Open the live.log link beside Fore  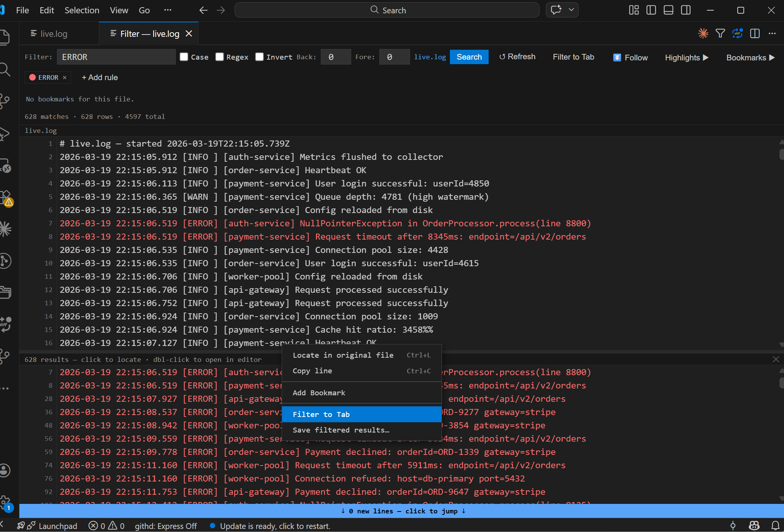click(x=430, y=57)
